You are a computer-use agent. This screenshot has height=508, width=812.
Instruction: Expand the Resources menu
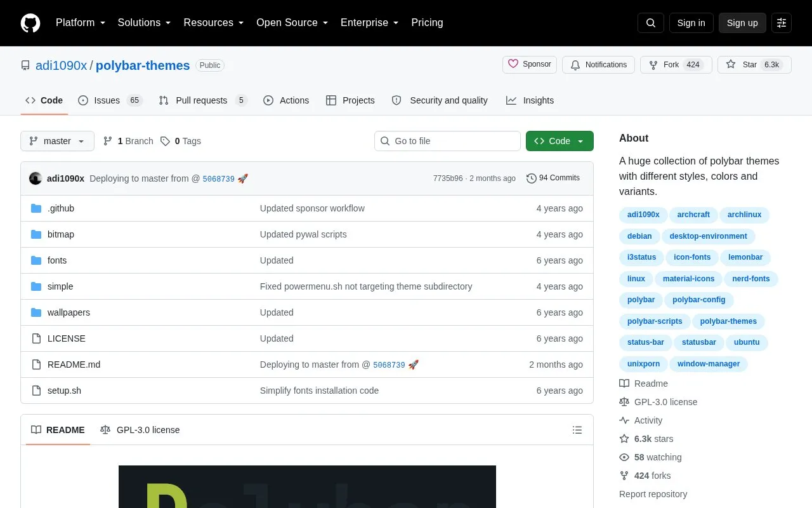click(214, 23)
